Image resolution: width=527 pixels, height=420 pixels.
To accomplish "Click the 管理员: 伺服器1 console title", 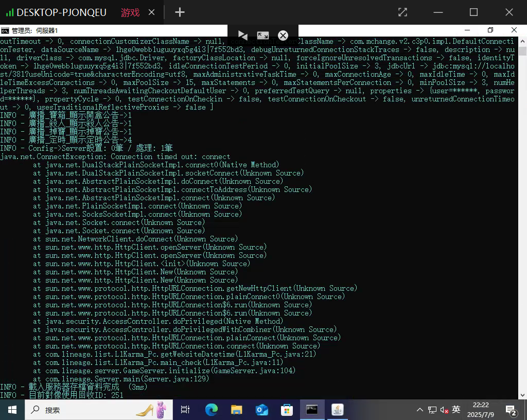I will click(x=35, y=31).
